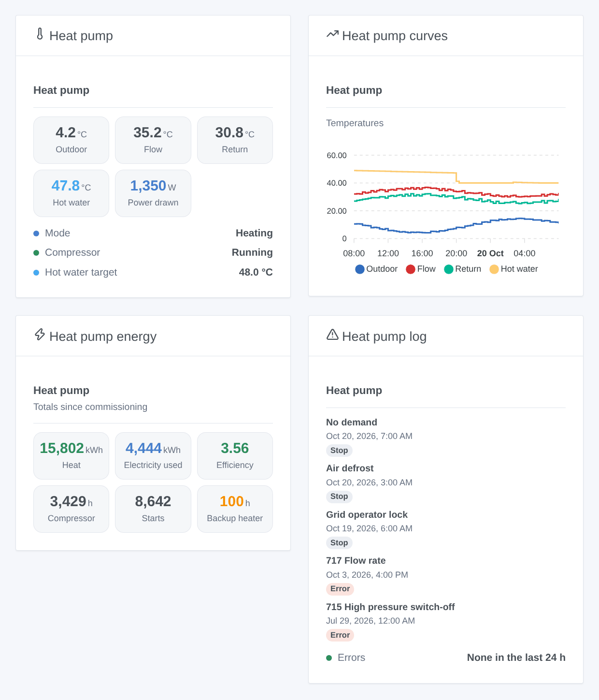Select the 3.56 Efficiency tile
The image size is (599, 700).
pos(235,456)
